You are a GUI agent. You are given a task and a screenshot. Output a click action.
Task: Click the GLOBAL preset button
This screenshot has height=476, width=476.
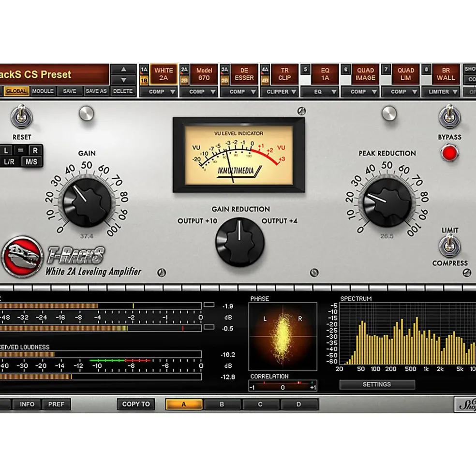[16, 91]
